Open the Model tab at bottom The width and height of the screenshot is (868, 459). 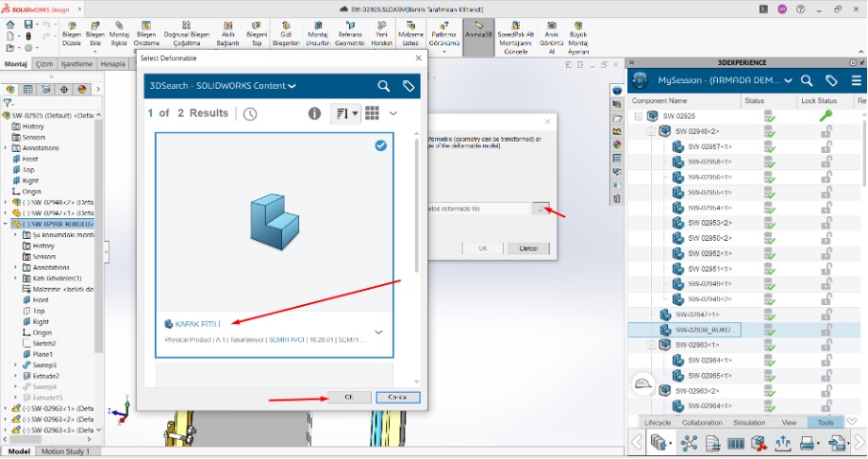click(19, 451)
